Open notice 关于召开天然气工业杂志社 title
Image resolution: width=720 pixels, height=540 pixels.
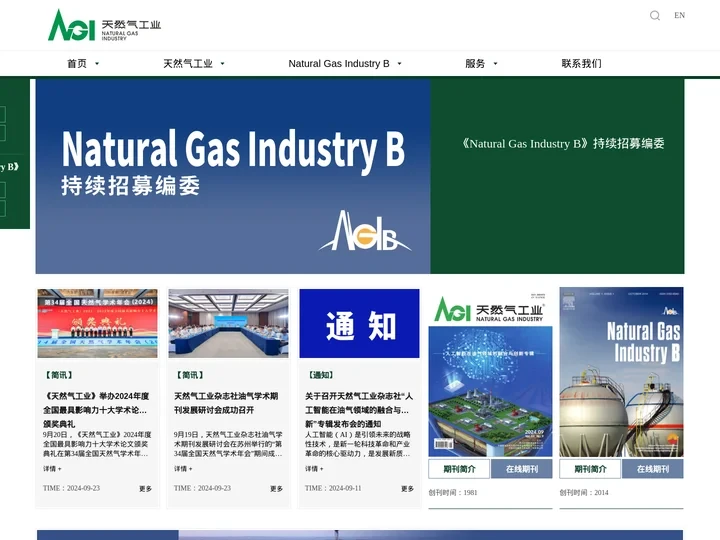359,410
